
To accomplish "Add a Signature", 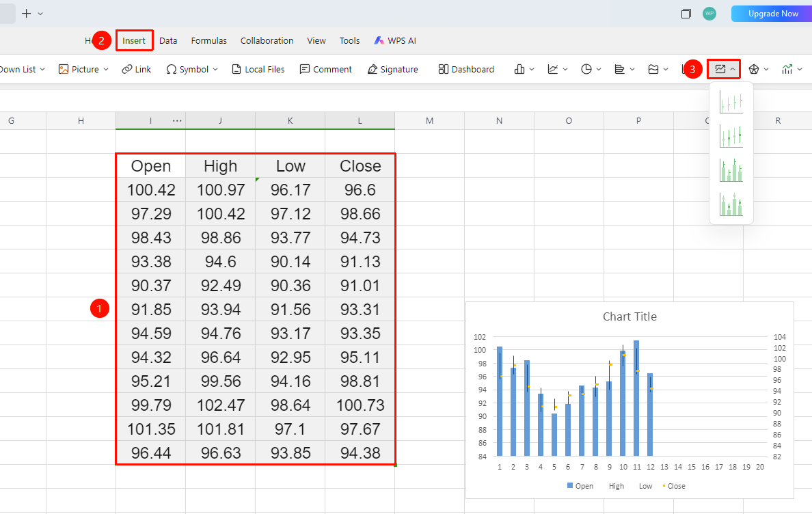I will pos(392,69).
